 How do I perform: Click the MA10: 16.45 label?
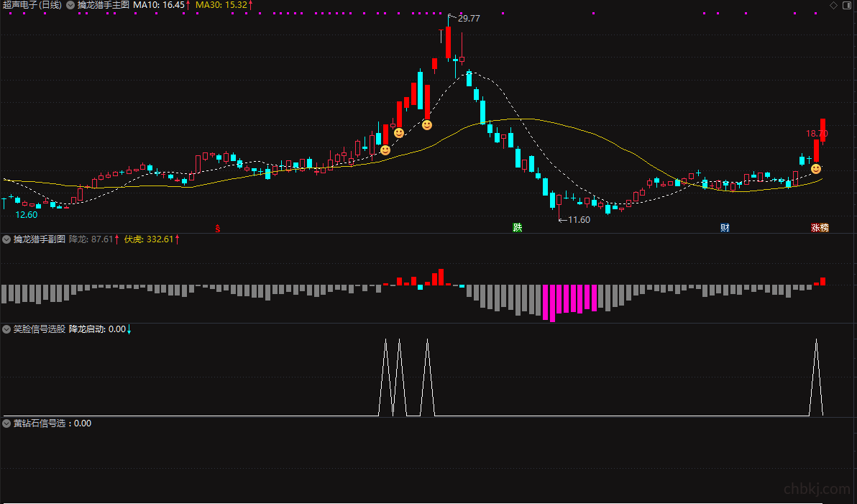tap(158, 5)
